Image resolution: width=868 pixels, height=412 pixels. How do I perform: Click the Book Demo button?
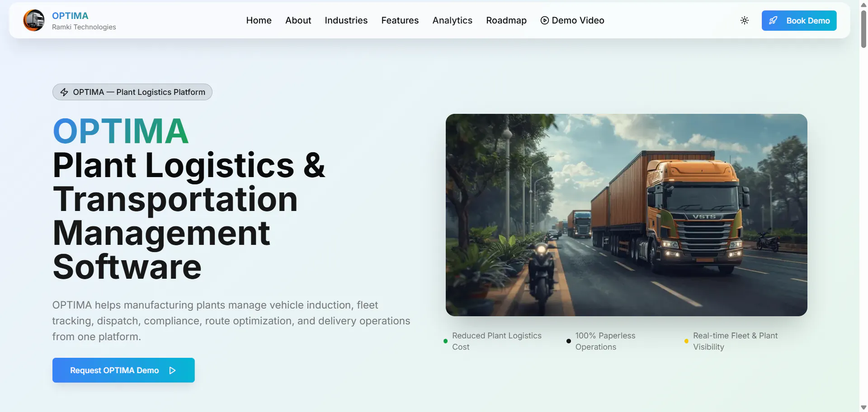click(799, 20)
